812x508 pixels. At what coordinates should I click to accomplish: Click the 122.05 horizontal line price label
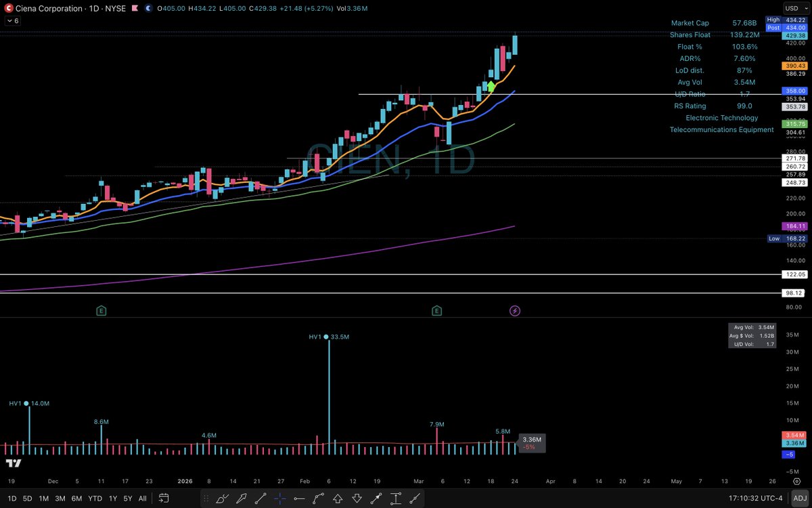tap(794, 274)
